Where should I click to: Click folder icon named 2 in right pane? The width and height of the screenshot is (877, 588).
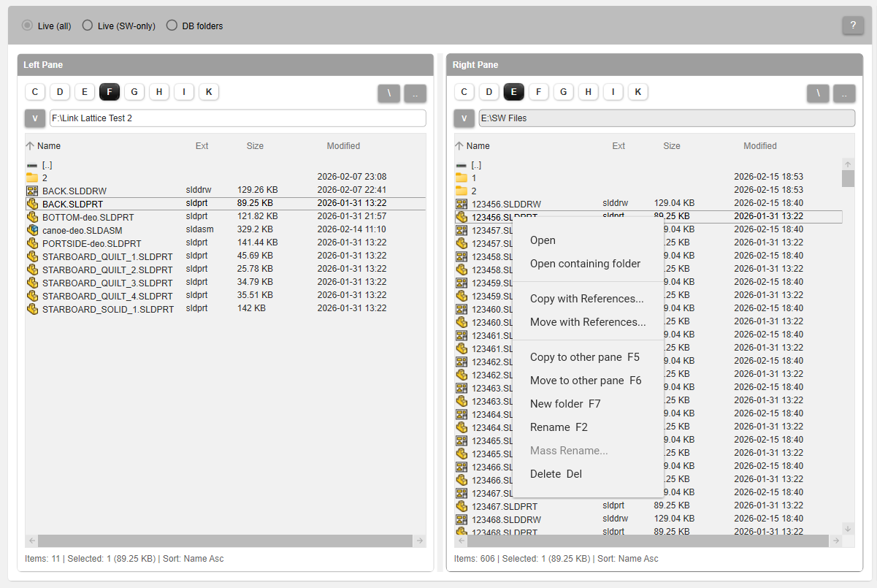[x=462, y=191]
